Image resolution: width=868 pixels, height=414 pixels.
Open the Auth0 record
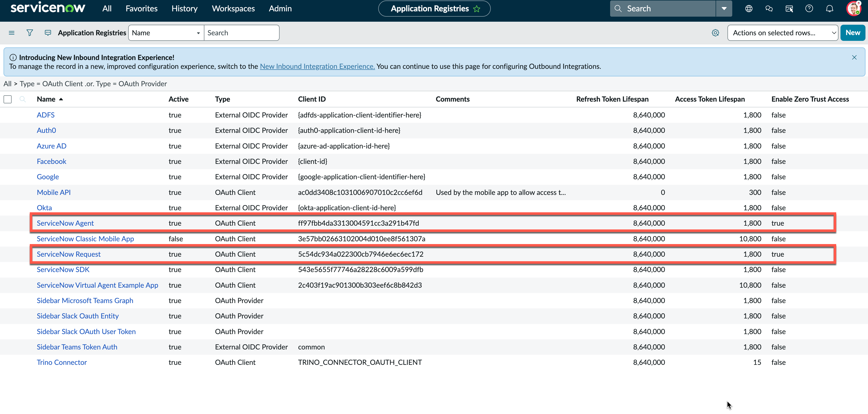(46, 130)
